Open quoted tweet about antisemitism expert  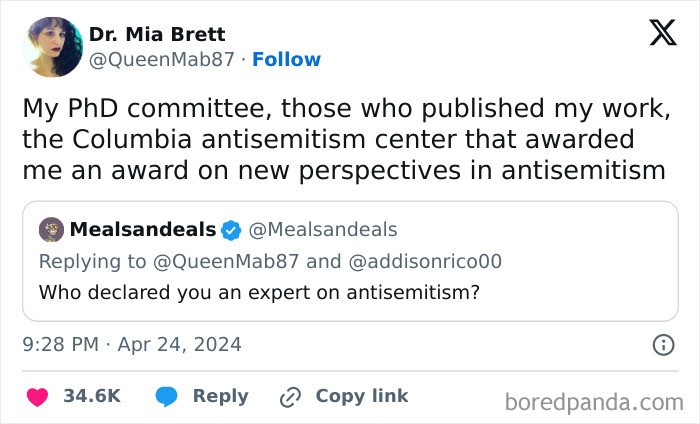coord(350,261)
